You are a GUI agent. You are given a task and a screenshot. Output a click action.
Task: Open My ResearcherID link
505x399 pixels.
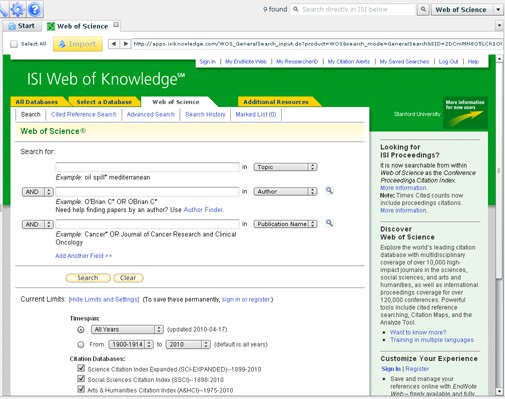pos(297,62)
